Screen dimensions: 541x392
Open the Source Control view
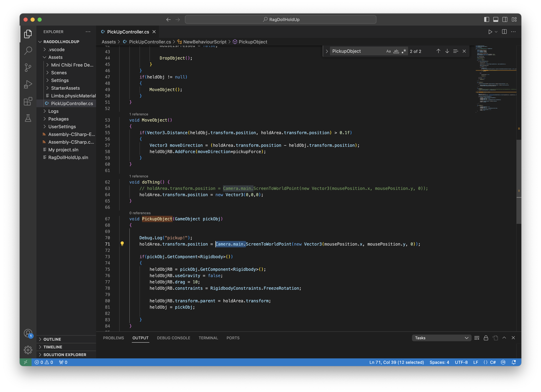[x=28, y=67]
